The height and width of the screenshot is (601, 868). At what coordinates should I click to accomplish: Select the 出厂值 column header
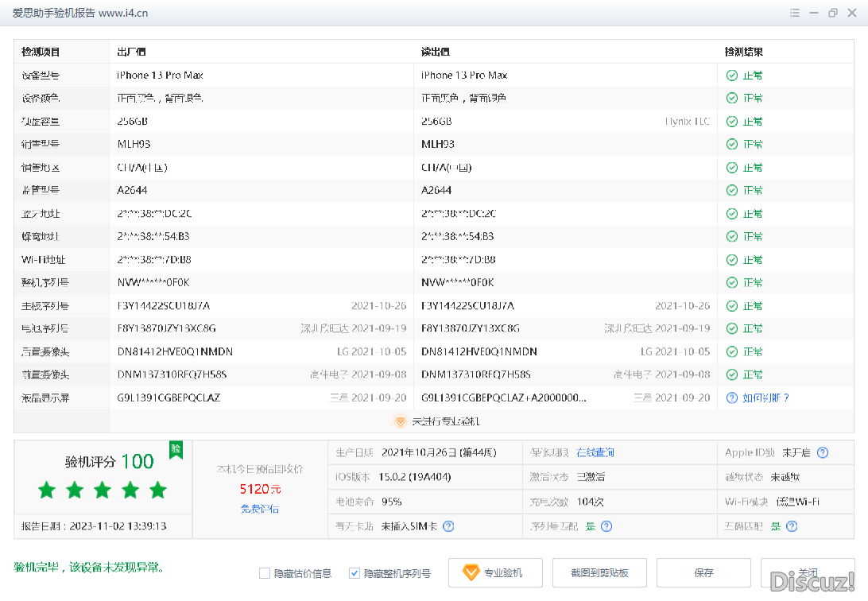(x=131, y=52)
